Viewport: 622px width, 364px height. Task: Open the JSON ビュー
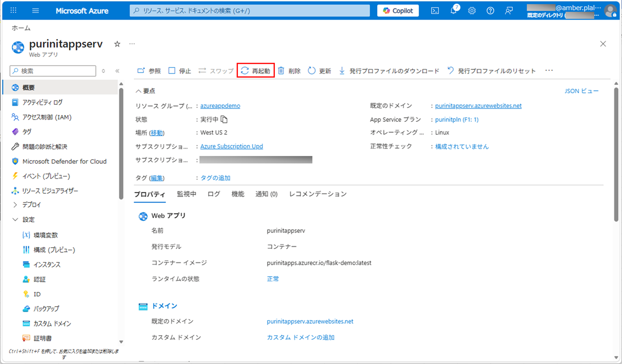coord(582,91)
